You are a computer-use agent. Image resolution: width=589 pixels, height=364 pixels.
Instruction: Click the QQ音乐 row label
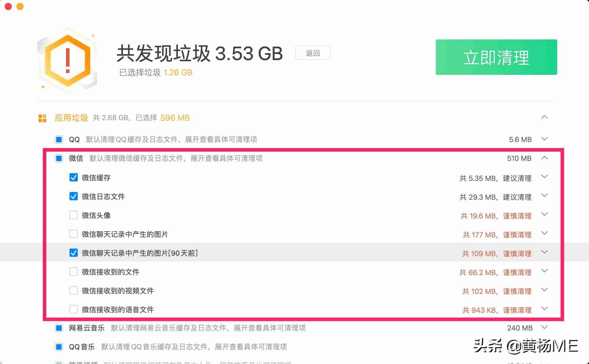pos(82,347)
